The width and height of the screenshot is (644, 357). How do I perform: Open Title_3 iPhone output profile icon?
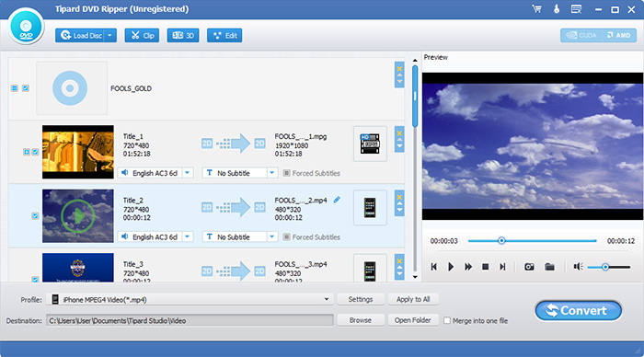coord(370,269)
